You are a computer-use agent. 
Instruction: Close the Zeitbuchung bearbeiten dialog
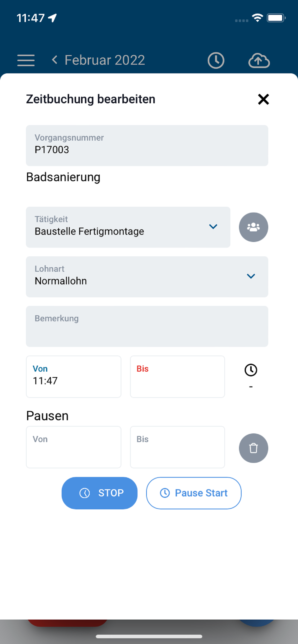coord(263,99)
